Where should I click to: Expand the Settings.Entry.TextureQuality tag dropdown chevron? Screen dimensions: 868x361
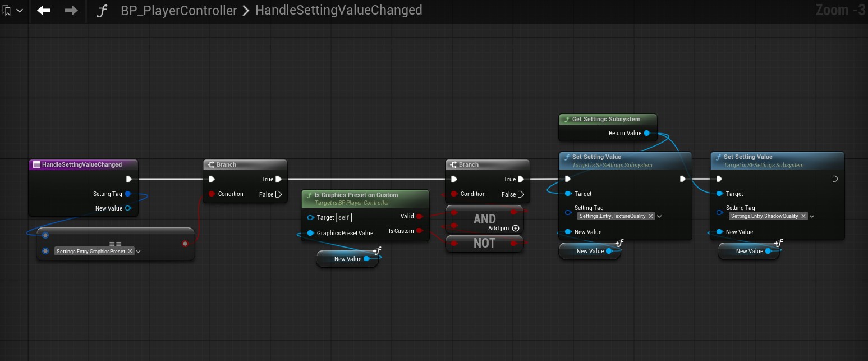pyautogui.click(x=659, y=217)
